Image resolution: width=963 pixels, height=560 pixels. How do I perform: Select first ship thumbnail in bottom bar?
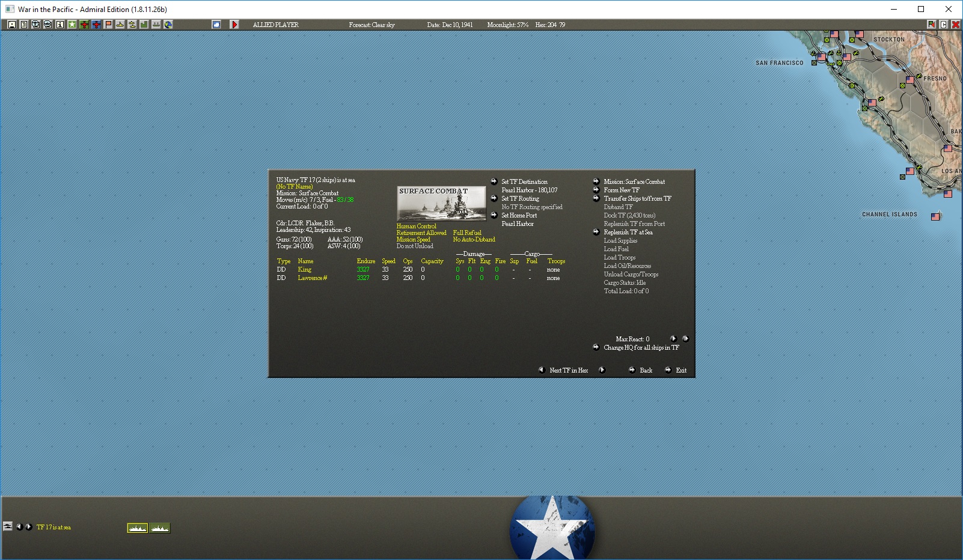(x=138, y=528)
